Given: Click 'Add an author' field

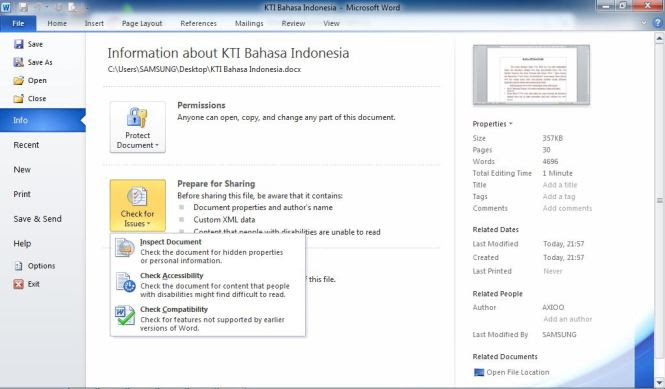Looking at the screenshot, I should pyautogui.click(x=568, y=319).
